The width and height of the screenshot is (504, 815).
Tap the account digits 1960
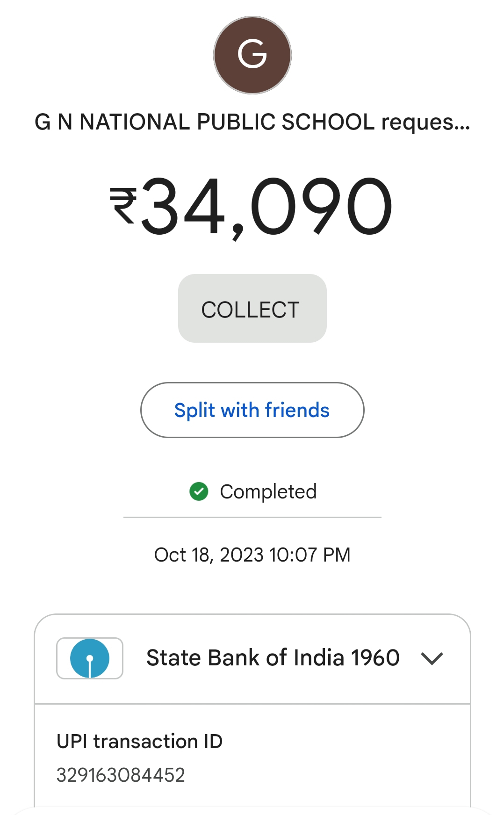point(375,658)
